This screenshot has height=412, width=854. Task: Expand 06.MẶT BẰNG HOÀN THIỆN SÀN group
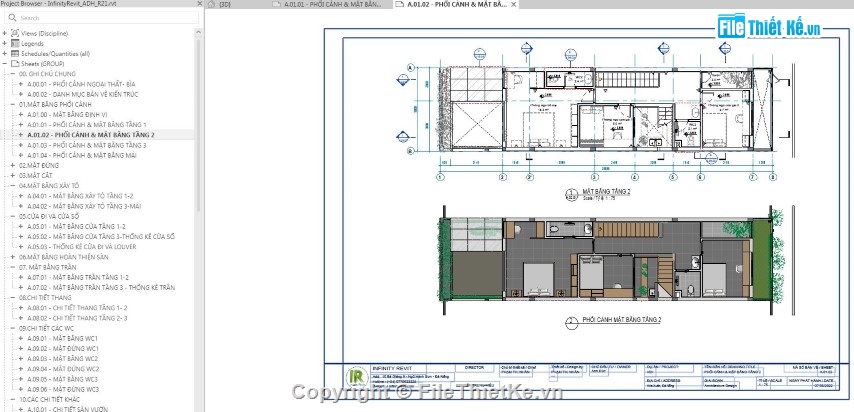pyautogui.click(x=13, y=257)
